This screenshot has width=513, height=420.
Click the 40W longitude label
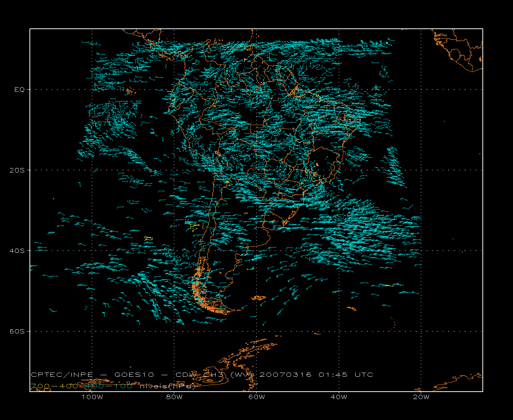coord(339,397)
